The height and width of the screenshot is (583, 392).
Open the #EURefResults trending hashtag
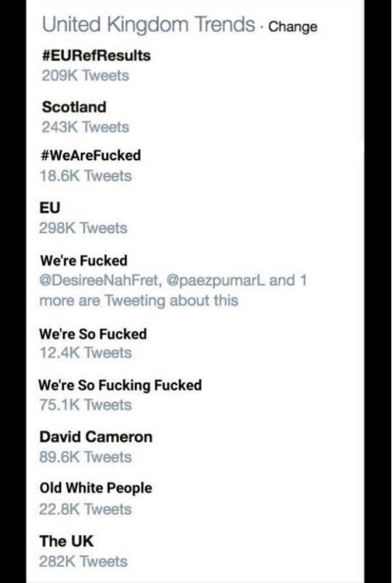97,56
